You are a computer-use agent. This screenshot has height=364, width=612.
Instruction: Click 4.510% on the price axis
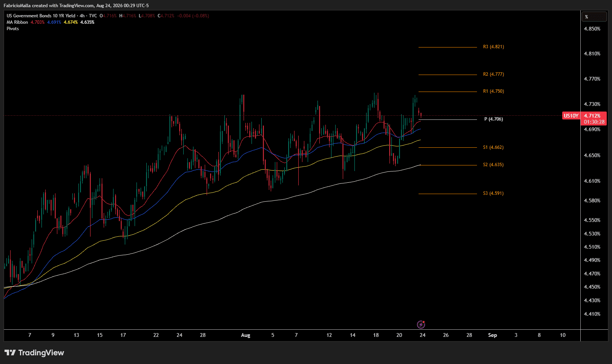[x=592, y=247]
